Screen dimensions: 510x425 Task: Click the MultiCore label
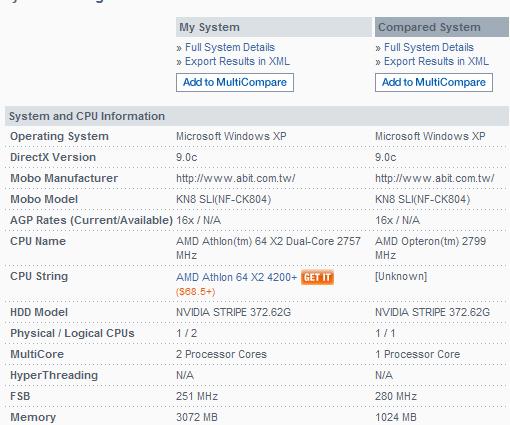click(37, 354)
